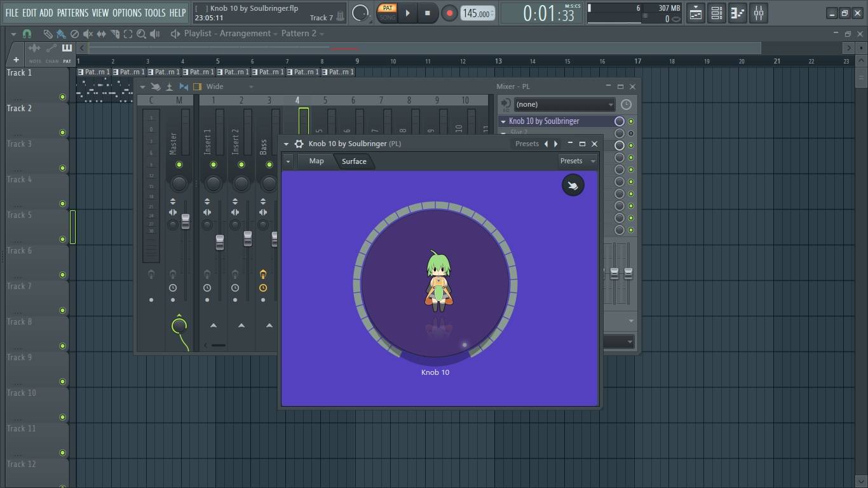Image resolution: width=868 pixels, height=488 pixels.
Task: Toggle the Knob 10 by Soulbringer slot enable LED
Action: point(631,121)
